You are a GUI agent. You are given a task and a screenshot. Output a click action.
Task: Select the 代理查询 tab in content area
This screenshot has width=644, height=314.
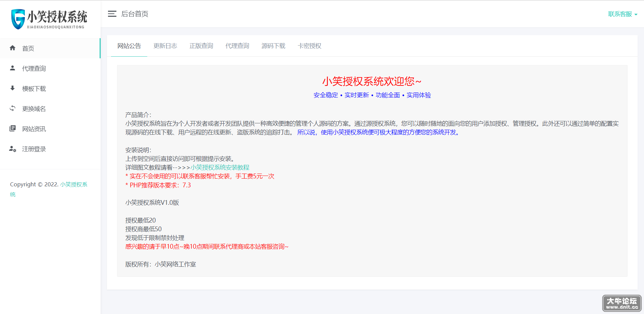pos(237,46)
